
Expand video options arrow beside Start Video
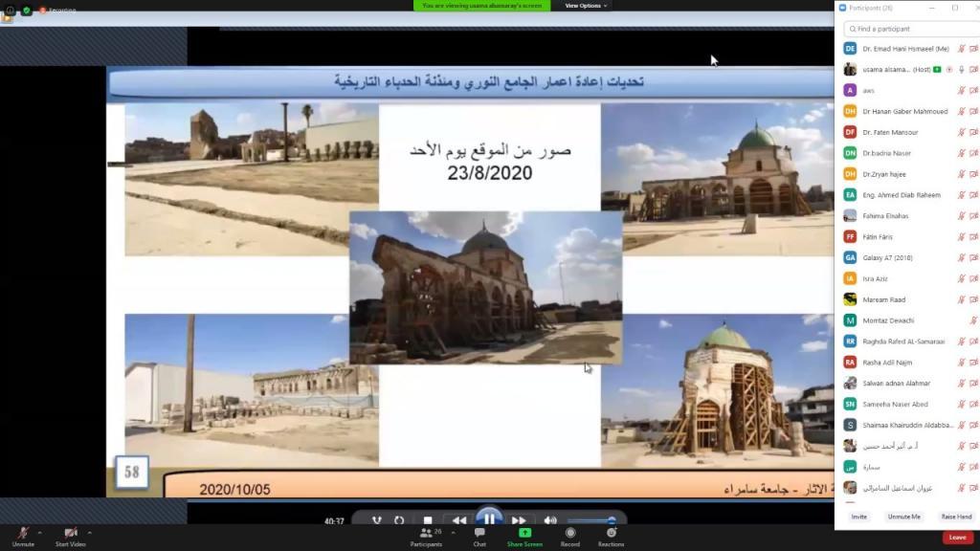(x=89, y=533)
